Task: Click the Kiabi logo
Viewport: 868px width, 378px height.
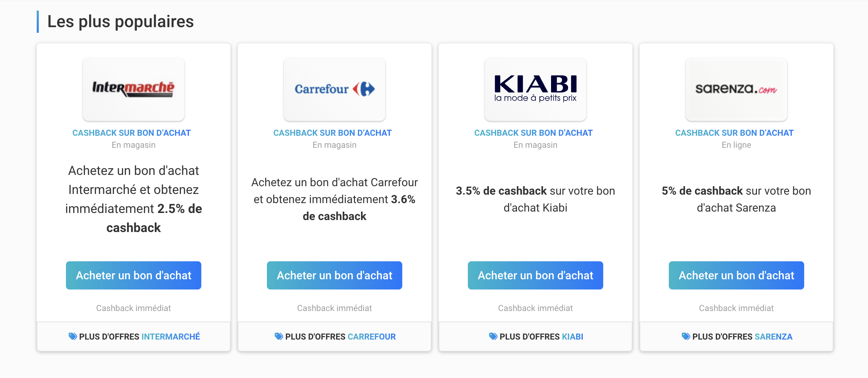Action: coord(535,89)
